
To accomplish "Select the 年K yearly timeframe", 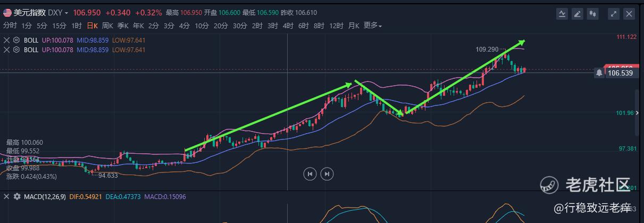I will (x=139, y=25).
